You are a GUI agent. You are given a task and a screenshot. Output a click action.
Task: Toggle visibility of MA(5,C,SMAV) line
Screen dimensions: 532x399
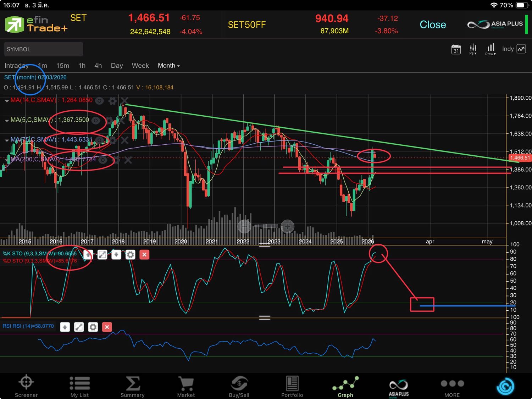tap(96, 121)
